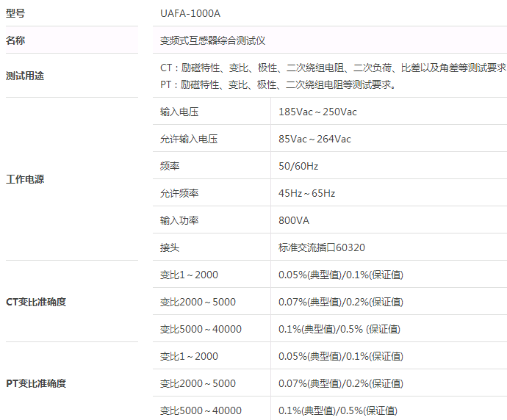Click the 800VA input power value
Viewport: 507px width, 420px height.
[294, 220]
